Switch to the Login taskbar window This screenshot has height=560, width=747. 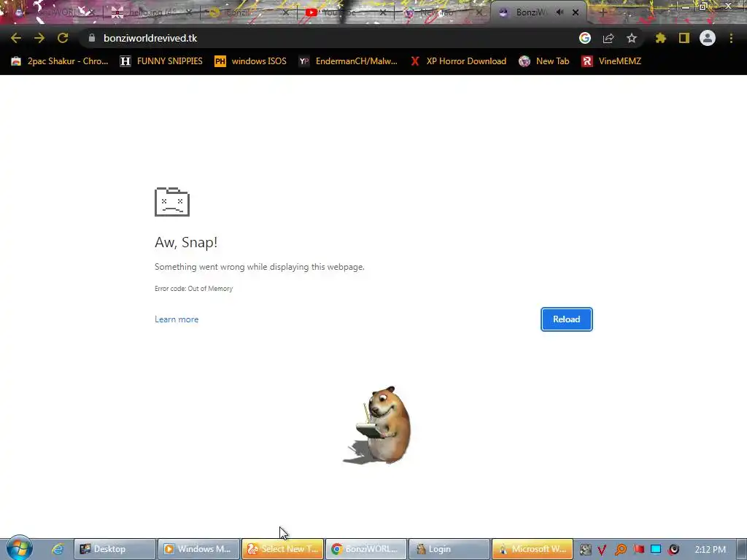click(449, 549)
